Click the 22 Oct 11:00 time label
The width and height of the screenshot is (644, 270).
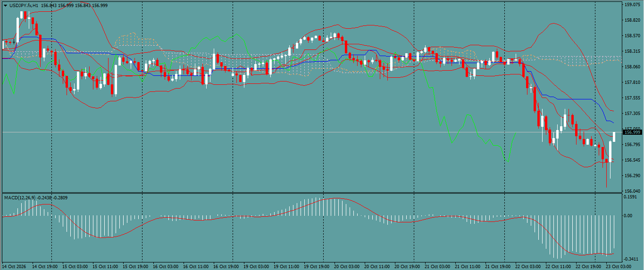(558, 266)
